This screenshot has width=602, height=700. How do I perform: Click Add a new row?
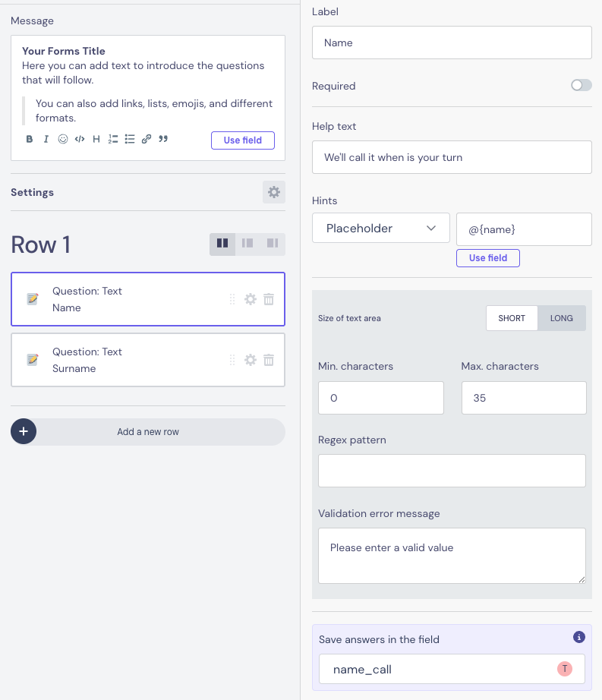[148, 431]
